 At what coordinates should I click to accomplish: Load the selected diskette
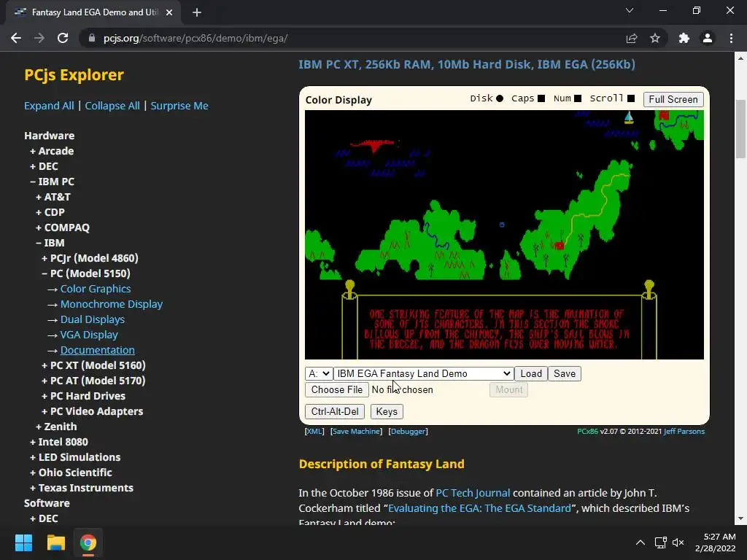click(x=531, y=374)
